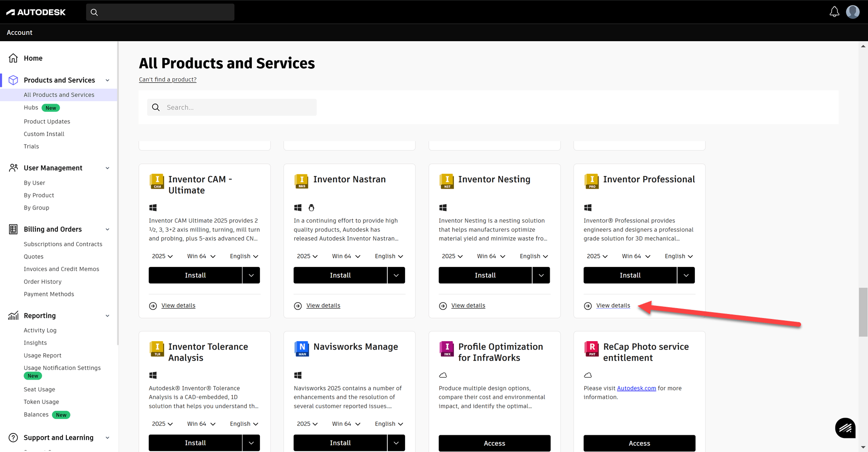Click the Can't find a product? link
Image resolution: width=868 pixels, height=452 pixels.
[x=168, y=79]
